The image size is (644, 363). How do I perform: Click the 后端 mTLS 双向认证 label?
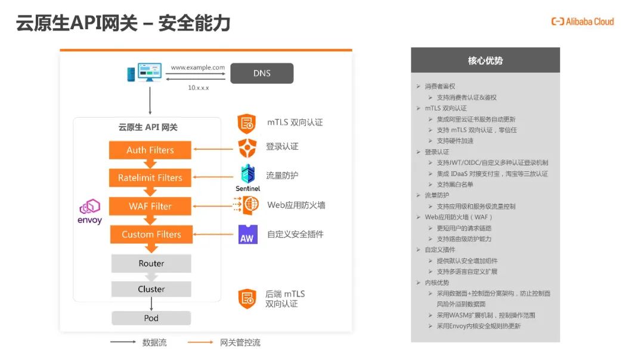pyautogui.click(x=285, y=299)
